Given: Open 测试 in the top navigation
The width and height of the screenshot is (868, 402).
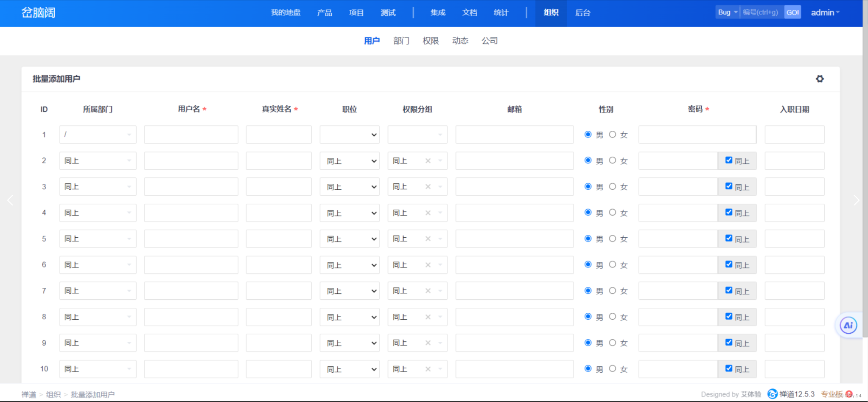Looking at the screenshot, I should [x=388, y=12].
